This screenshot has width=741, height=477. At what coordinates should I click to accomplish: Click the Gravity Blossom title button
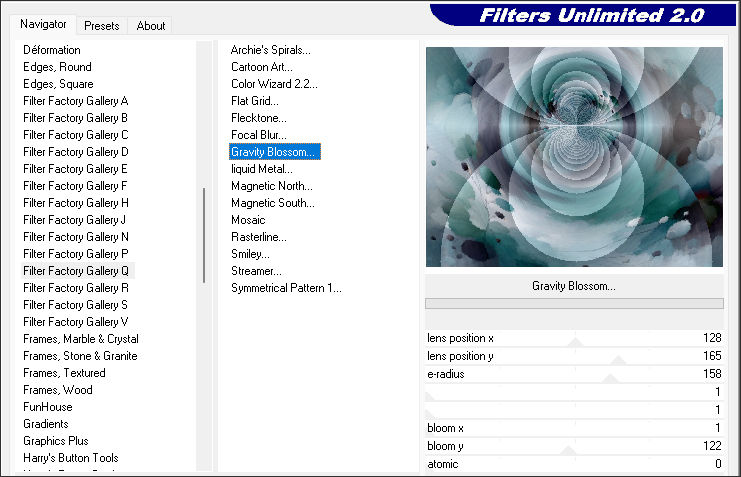click(x=573, y=286)
